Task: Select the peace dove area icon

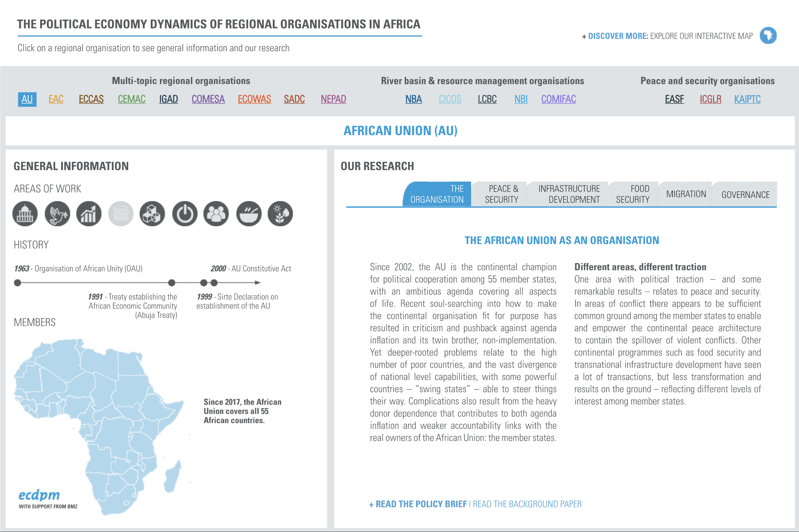Action: (57, 214)
